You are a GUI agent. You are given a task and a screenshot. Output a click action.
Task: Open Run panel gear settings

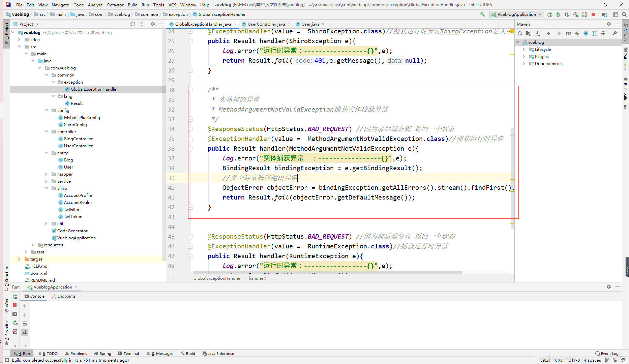[x=609, y=287]
